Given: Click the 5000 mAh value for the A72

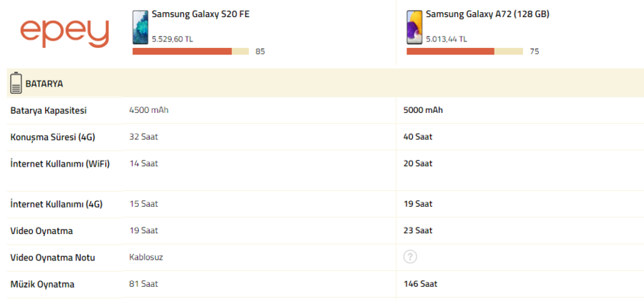Looking at the screenshot, I should (x=423, y=110).
